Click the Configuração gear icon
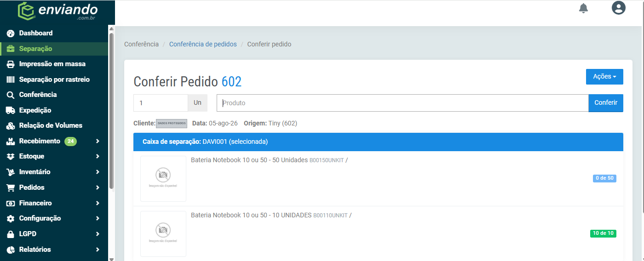Image resolution: width=644 pixels, height=261 pixels. (11, 218)
